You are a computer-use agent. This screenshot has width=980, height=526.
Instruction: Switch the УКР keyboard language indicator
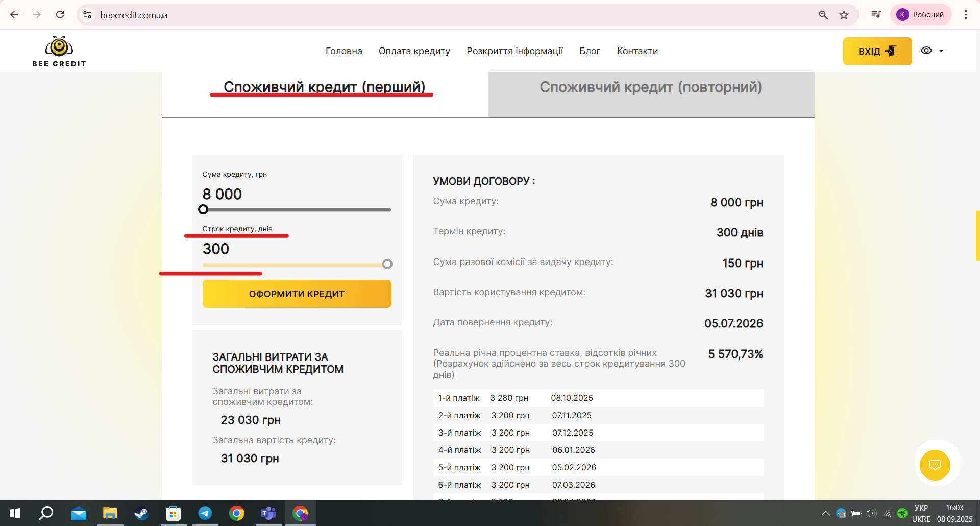pos(921,513)
